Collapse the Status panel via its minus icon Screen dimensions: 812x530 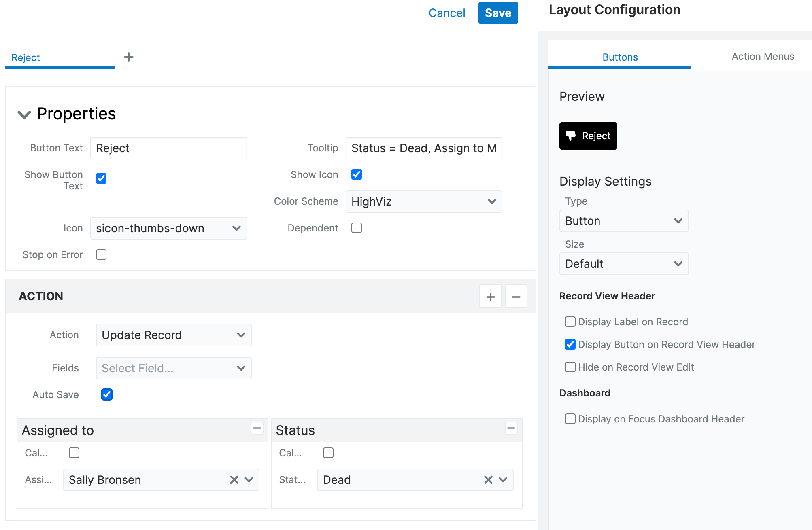click(x=511, y=428)
